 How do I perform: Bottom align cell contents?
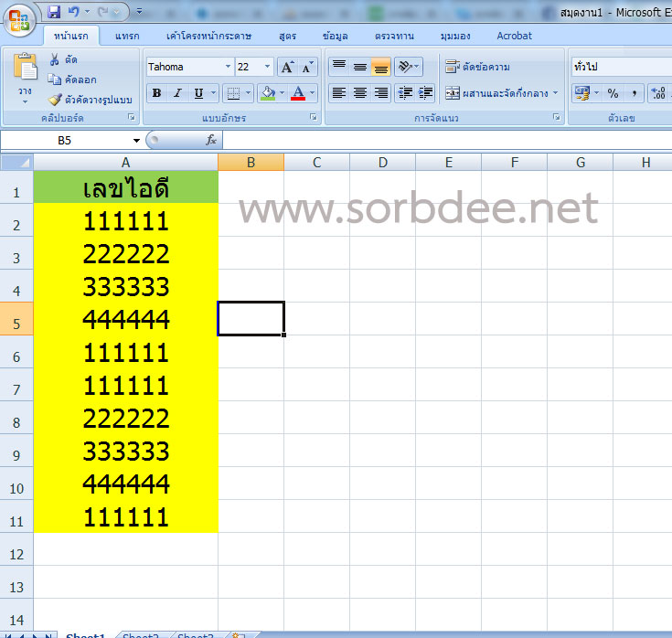coord(380,67)
